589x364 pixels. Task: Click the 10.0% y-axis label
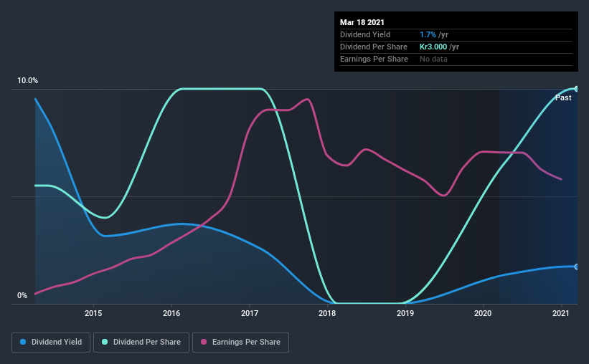27,81
